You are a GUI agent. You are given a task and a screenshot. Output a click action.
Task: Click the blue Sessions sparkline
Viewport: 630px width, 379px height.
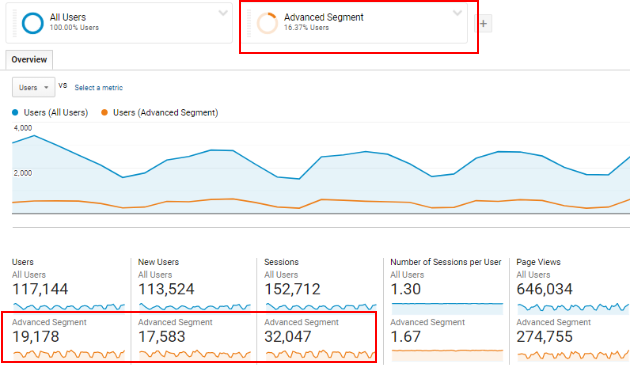[x=321, y=307]
